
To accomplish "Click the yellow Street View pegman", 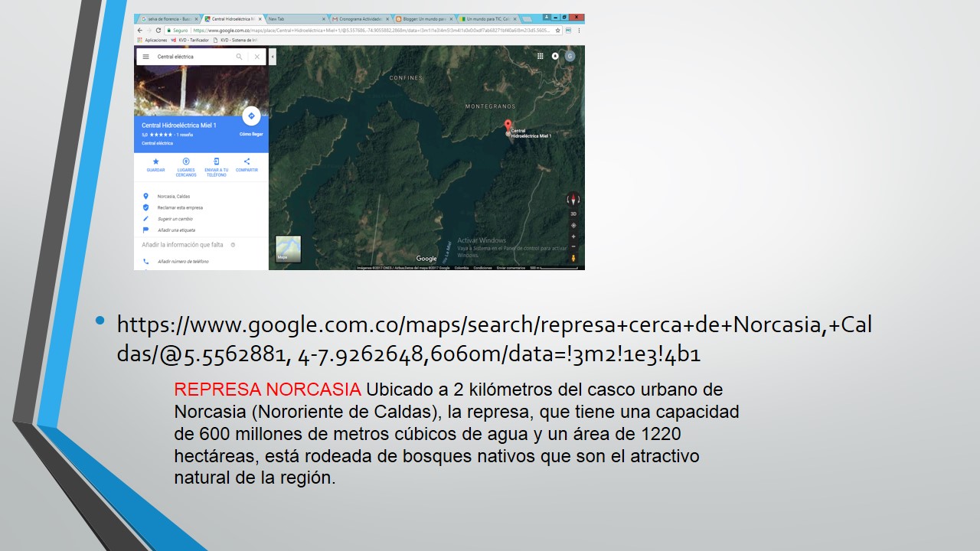I will 573,259.
